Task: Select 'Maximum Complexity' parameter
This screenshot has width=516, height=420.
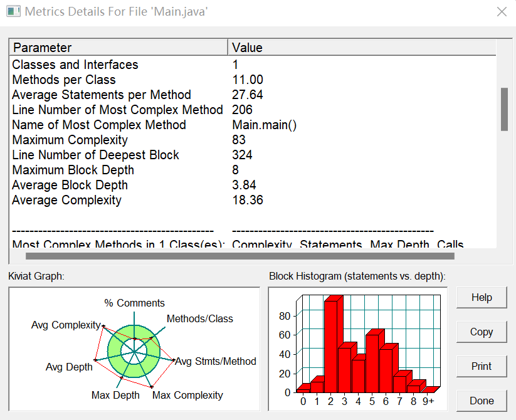Action: coord(70,140)
